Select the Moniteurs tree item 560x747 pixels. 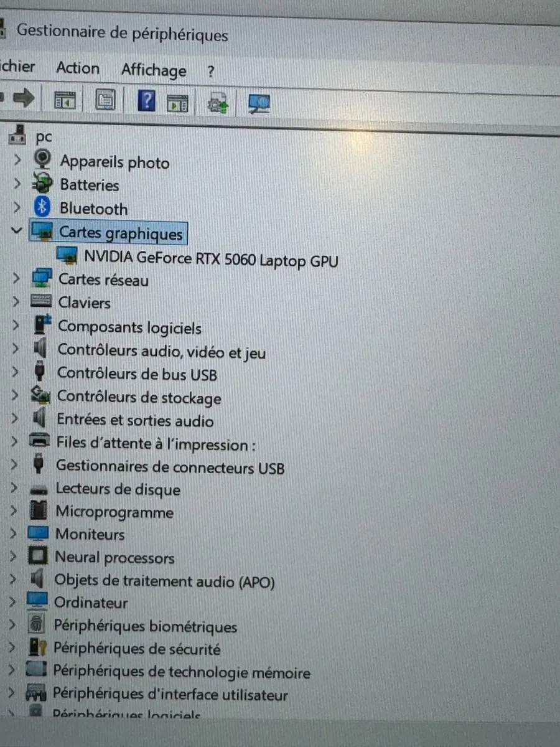(90, 534)
